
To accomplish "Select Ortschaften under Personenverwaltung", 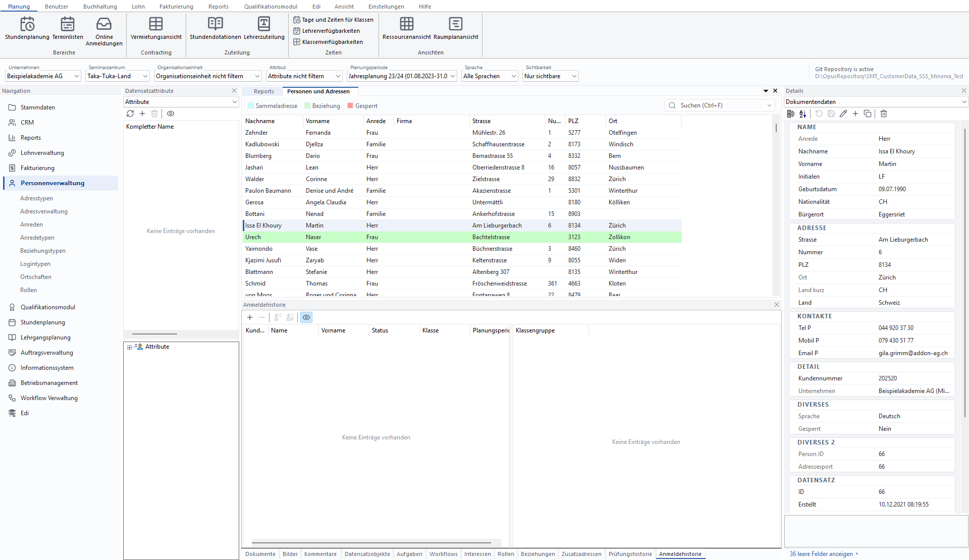I will pos(36,277).
